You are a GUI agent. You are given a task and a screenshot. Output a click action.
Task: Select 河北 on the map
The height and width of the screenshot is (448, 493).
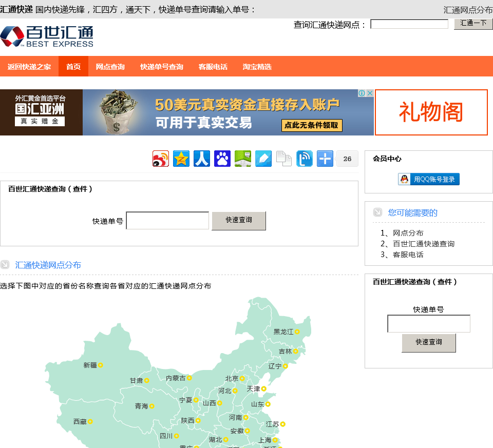[227, 391]
